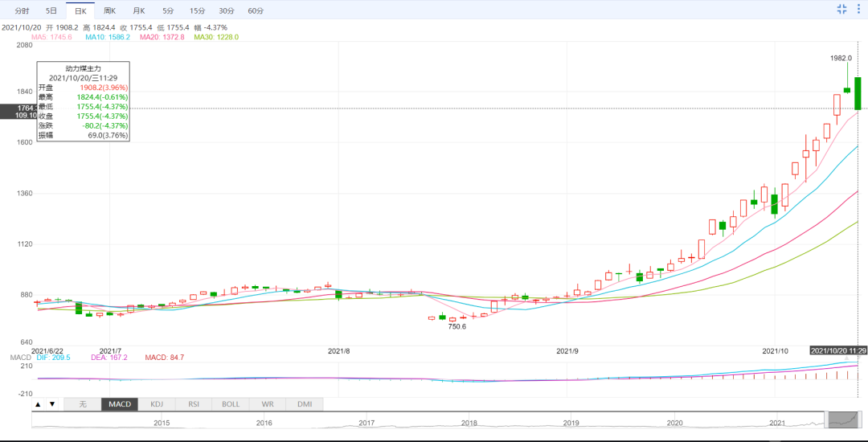Click the 750.6 low price label
Screen dimensions: 868x442
pyautogui.click(x=457, y=327)
